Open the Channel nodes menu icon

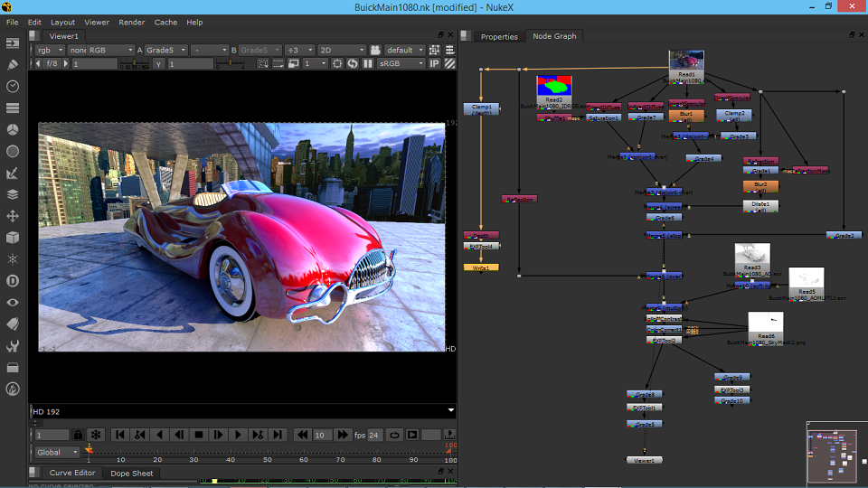point(12,108)
